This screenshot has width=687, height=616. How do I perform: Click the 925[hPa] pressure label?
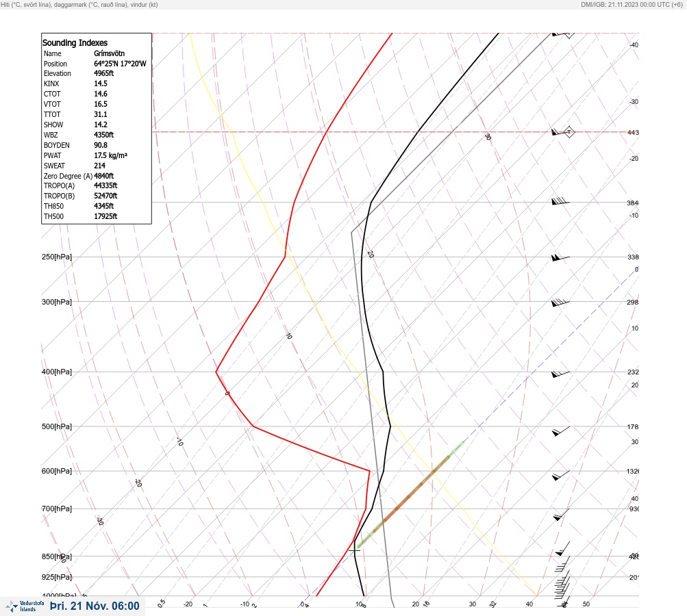click(57, 577)
